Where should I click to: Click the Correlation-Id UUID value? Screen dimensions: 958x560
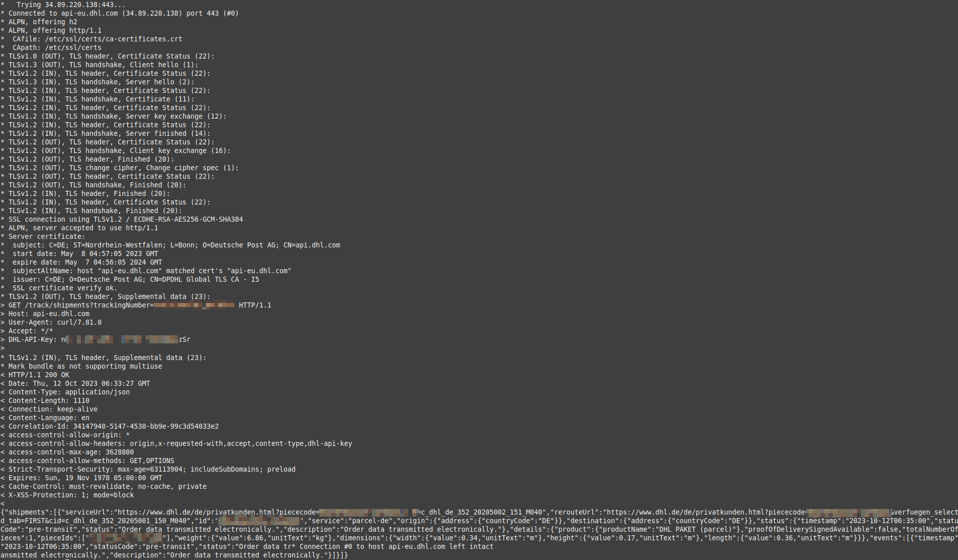tap(146, 426)
